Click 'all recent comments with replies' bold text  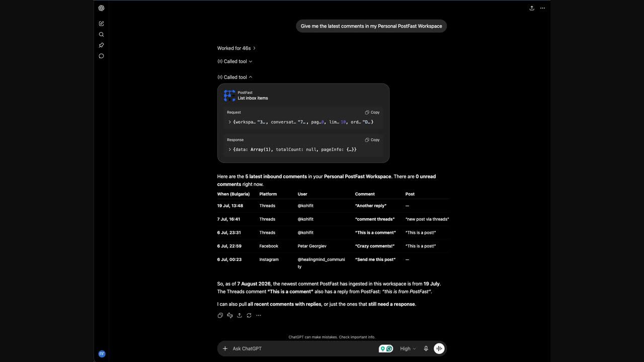(x=284, y=304)
